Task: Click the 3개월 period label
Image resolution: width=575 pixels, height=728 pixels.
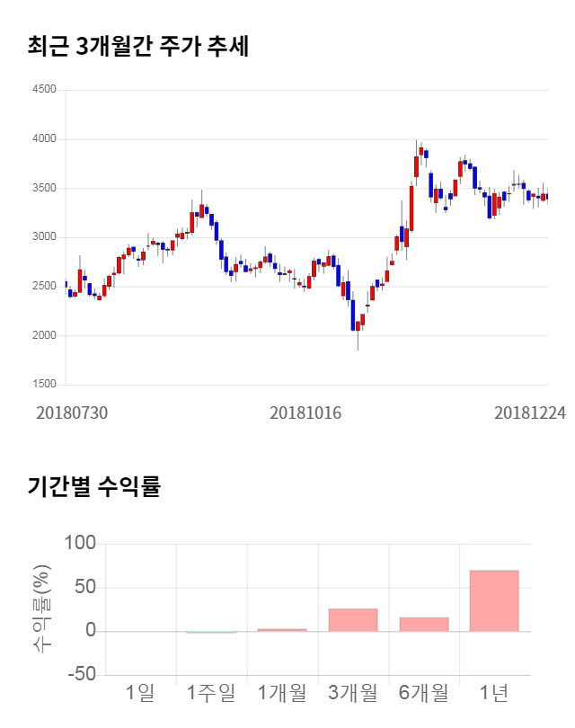Action: (352, 693)
